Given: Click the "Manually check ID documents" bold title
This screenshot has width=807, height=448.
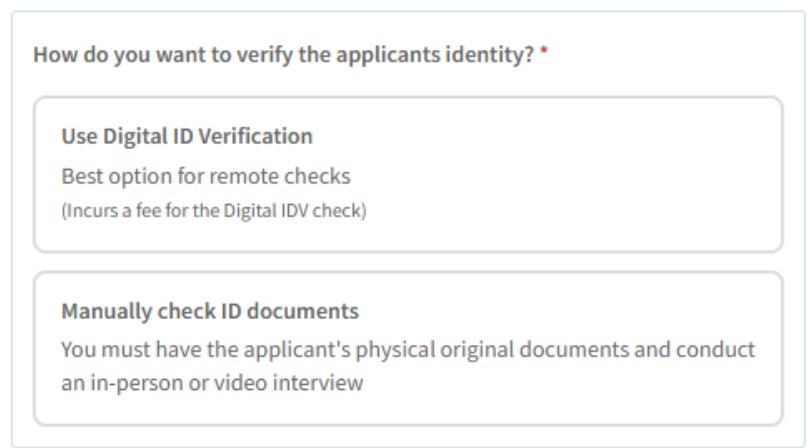Looking at the screenshot, I should [210, 311].
